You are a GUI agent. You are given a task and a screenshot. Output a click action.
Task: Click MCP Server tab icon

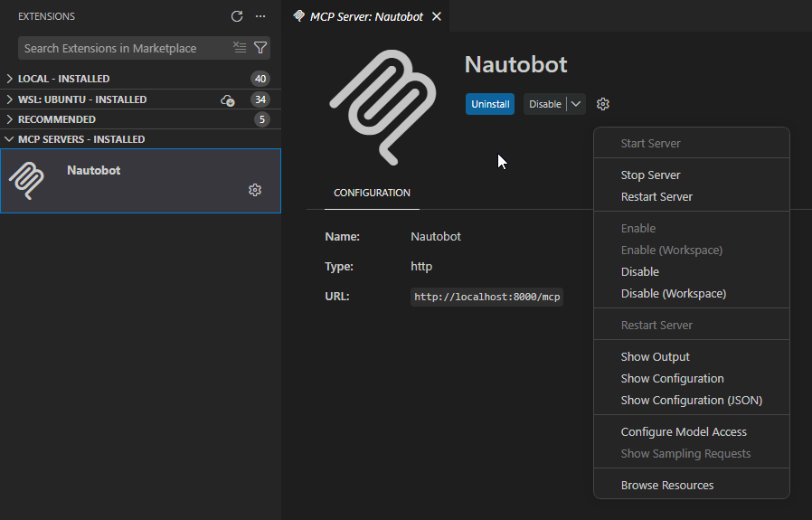(x=298, y=16)
